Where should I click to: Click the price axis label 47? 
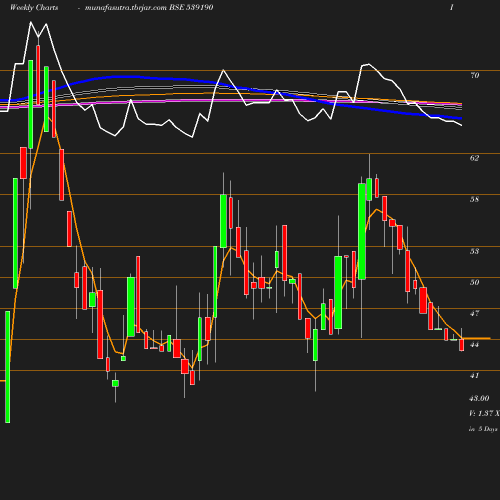[x=474, y=313]
